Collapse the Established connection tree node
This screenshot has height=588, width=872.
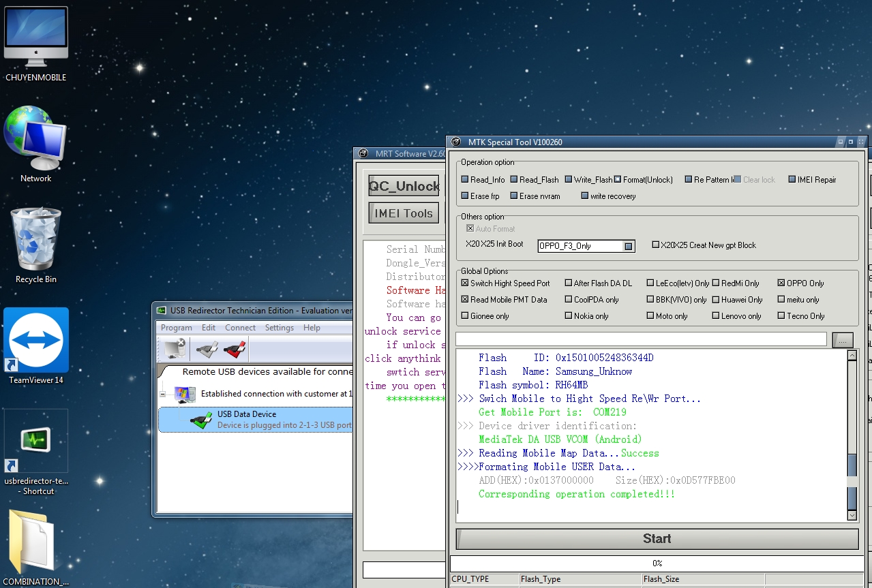point(163,394)
